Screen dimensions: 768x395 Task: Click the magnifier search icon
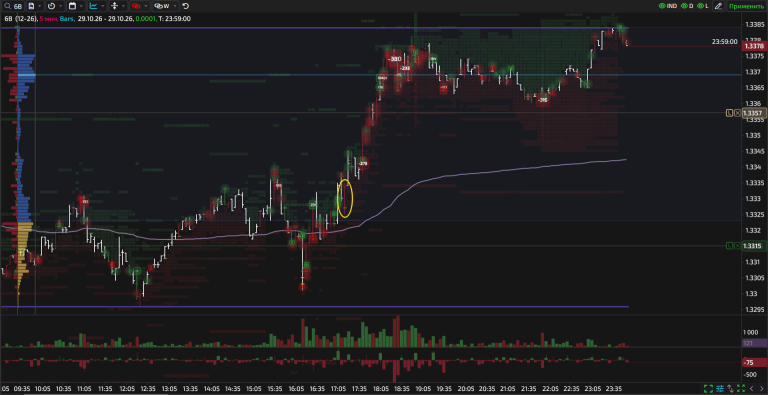pos(7,6)
